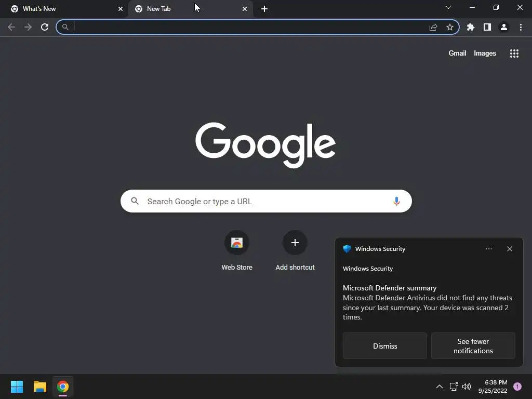Toggle the Chrome side panel
532x399 pixels.
tap(487, 27)
